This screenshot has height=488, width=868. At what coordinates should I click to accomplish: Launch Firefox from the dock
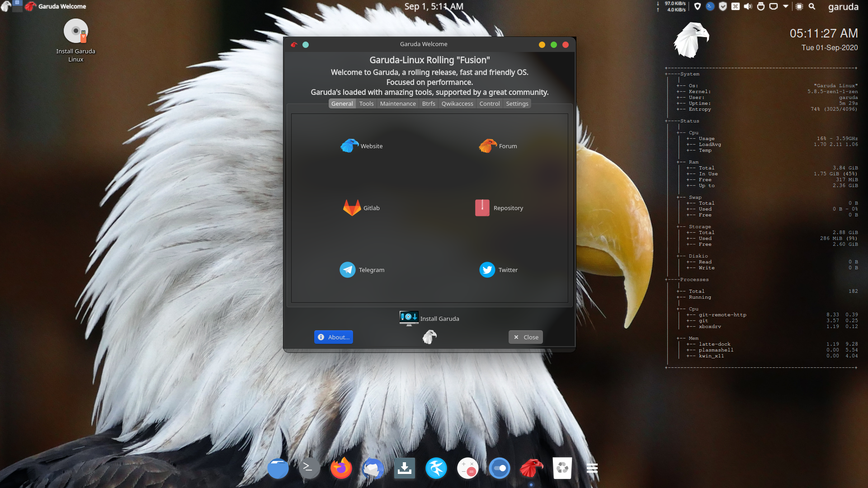point(341,468)
